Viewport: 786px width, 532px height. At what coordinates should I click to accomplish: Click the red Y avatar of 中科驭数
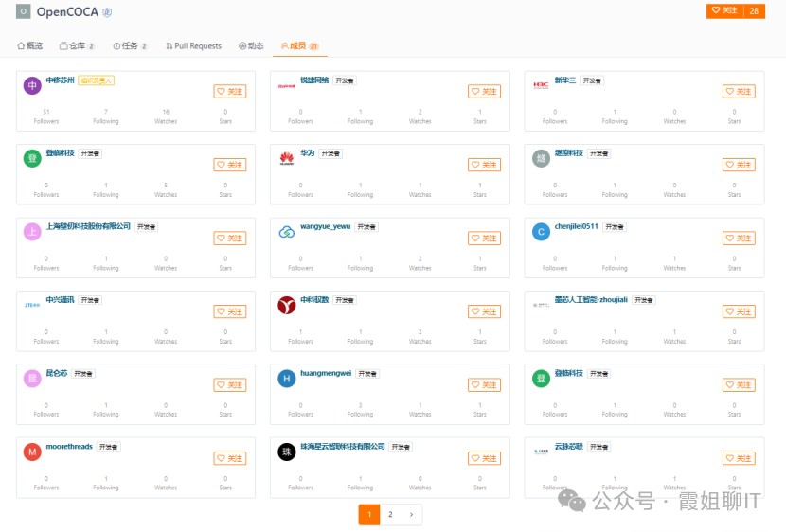[x=287, y=305]
